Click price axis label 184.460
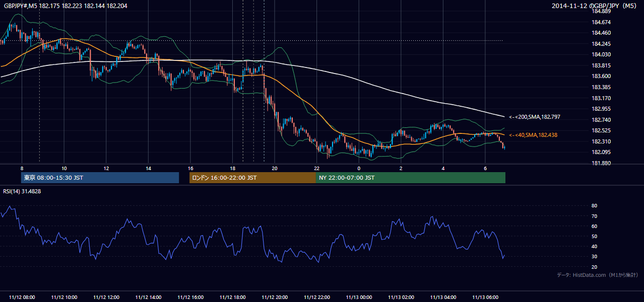 pos(601,33)
